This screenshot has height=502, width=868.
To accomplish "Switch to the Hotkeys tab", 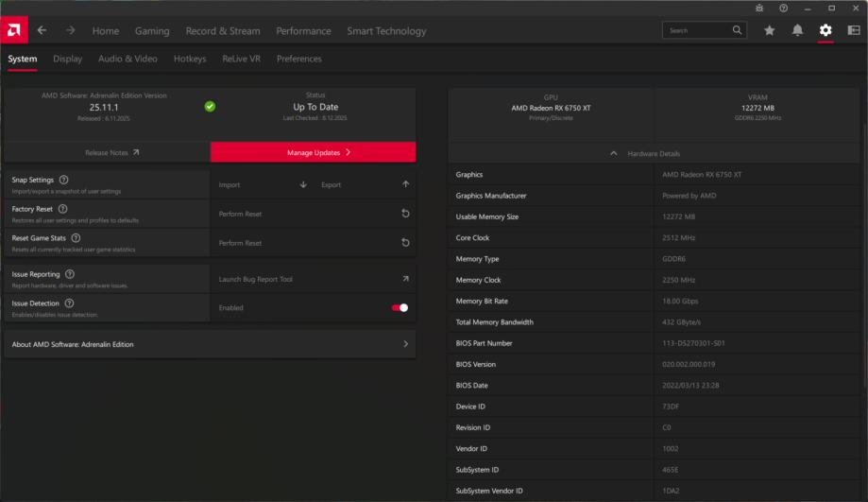I will click(190, 59).
